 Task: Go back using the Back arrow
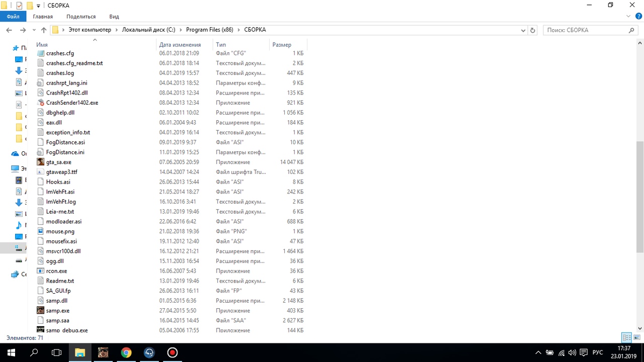point(9,30)
